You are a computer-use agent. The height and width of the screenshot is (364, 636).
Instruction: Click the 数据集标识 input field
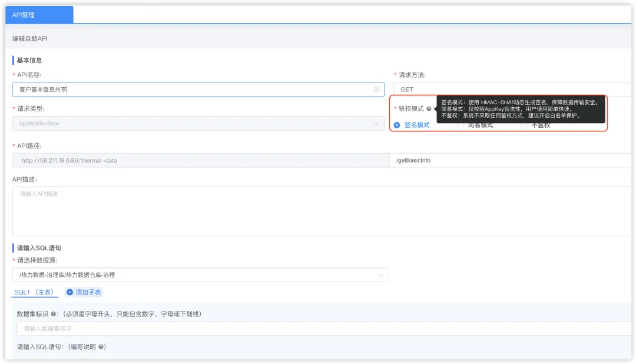point(324,329)
